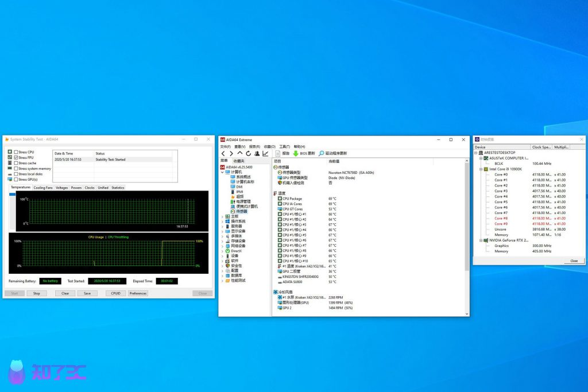Expand the 显示设备 display tree node
Viewport: 588px width, 392px height.
coord(222,231)
